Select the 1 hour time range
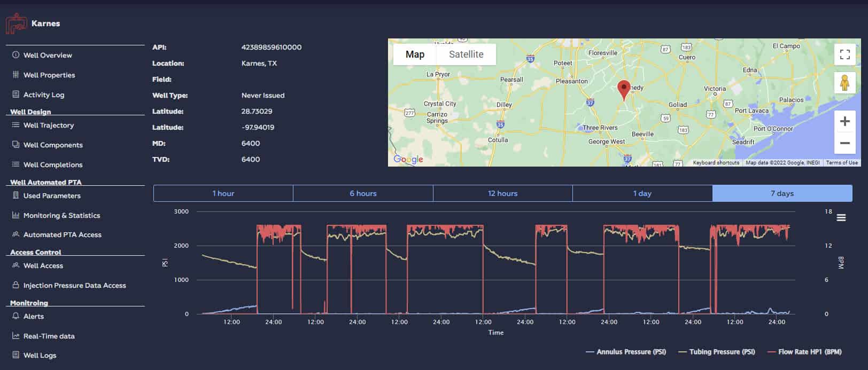868x370 pixels. click(223, 193)
